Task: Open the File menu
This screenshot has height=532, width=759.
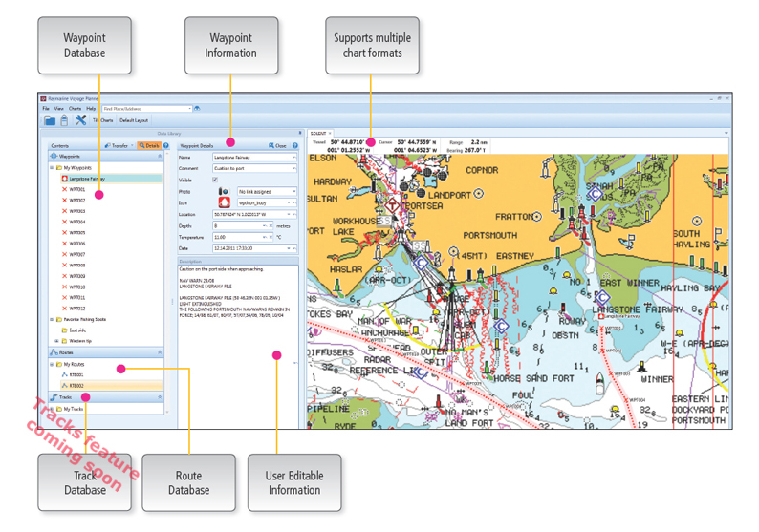Action: coord(46,109)
